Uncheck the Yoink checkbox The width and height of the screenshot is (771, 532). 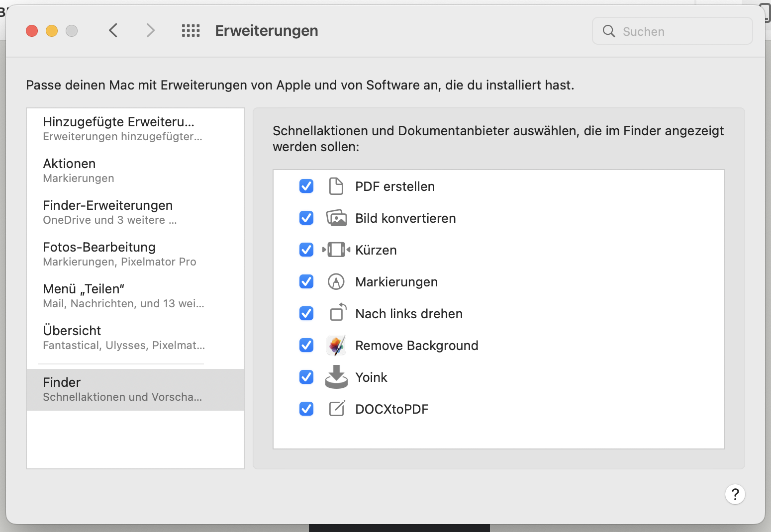pos(306,377)
